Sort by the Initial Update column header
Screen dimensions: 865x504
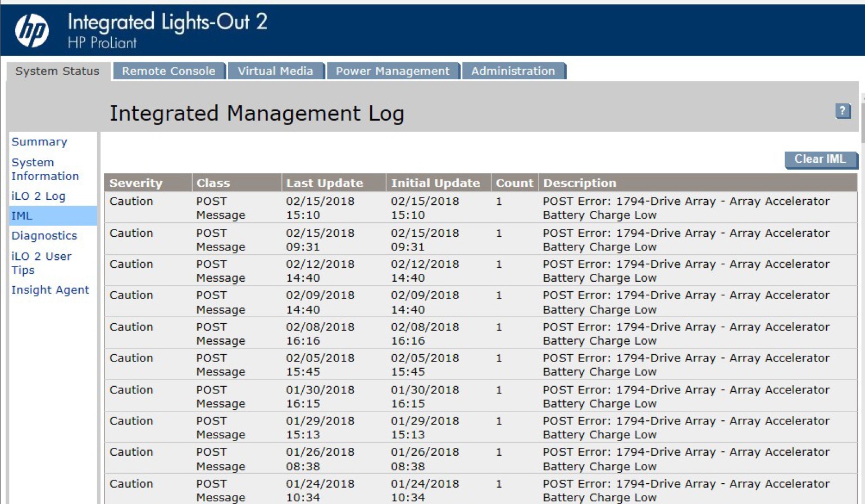[438, 183]
